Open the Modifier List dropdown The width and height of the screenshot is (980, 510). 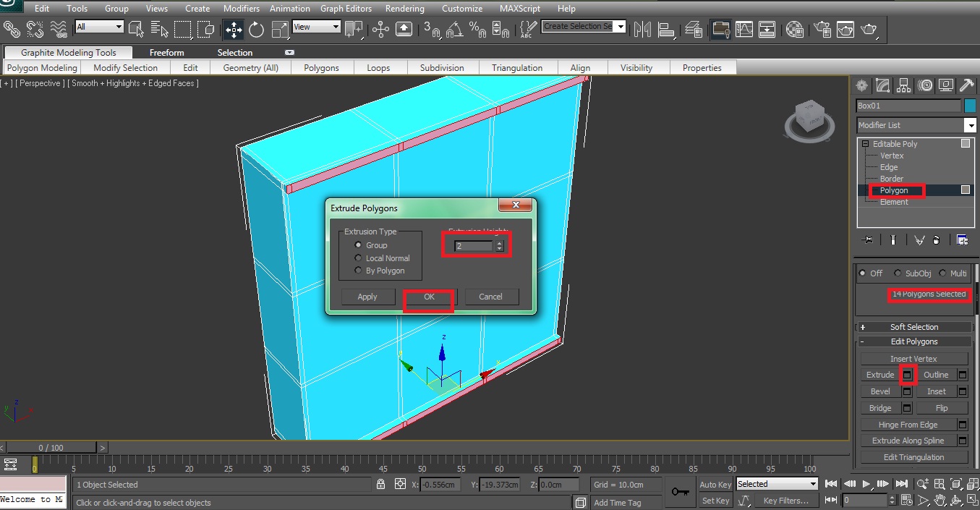[970, 125]
